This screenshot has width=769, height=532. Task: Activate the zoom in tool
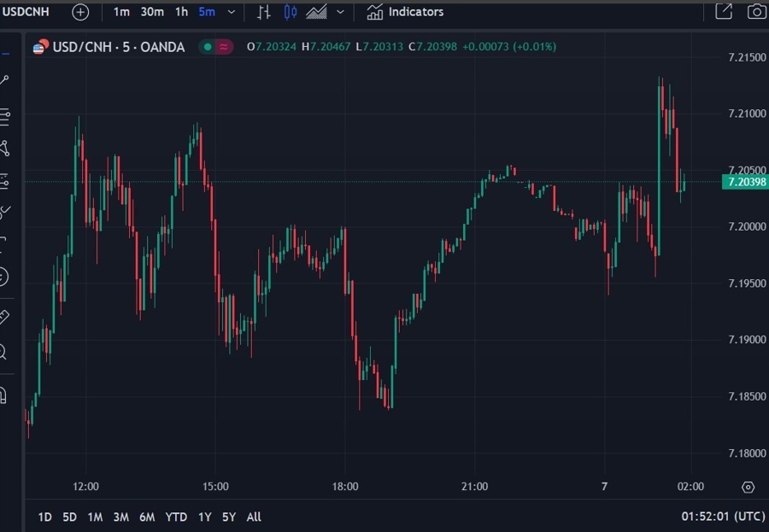(x=3, y=352)
